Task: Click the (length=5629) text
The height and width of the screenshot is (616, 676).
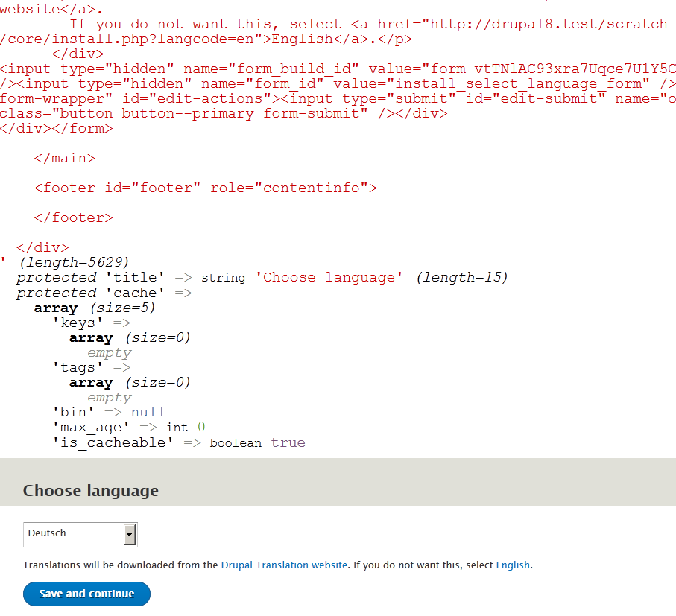Action: (x=74, y=262)
